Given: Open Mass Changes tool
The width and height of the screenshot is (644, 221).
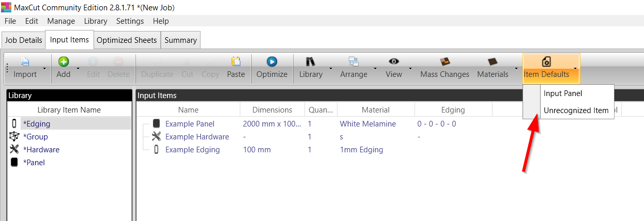Looking at the screenshot, I should [444, 62].
